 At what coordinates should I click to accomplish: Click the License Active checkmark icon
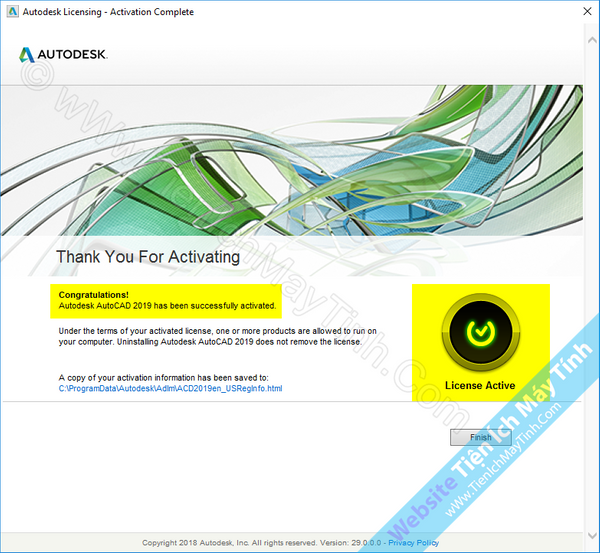coord(481,332)
